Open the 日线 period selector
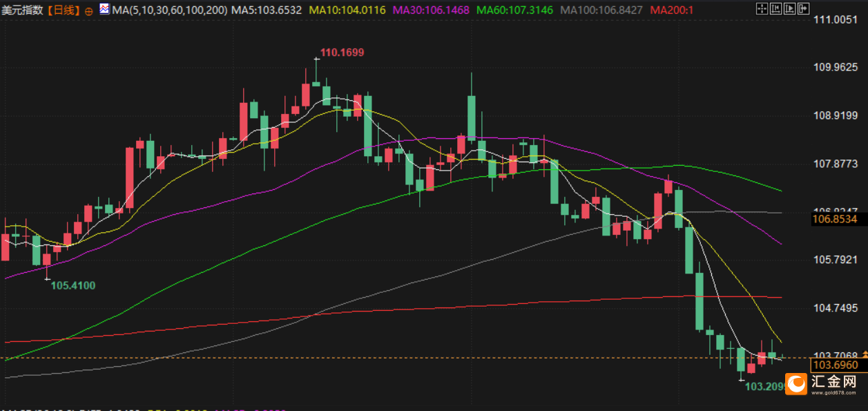 pos(63,10)
